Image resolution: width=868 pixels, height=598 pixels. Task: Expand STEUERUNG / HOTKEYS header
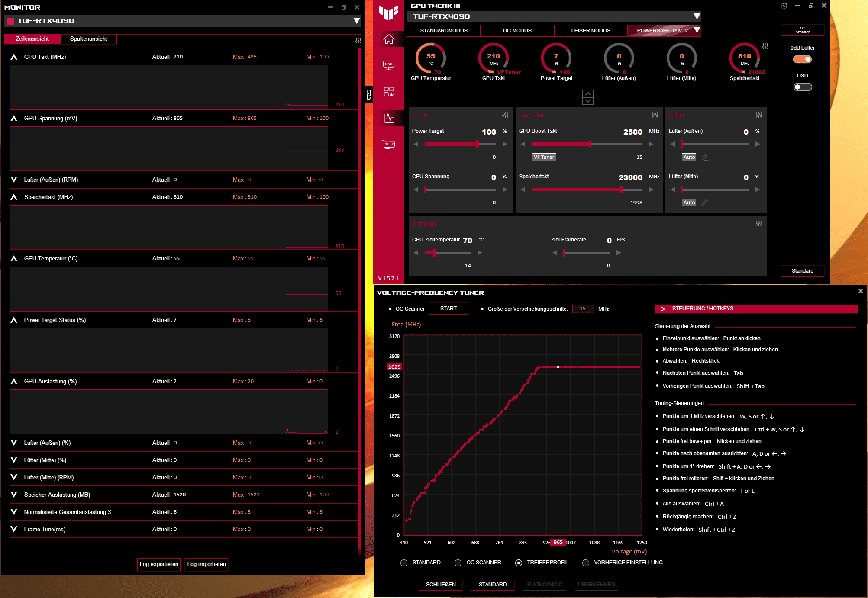pos(756,309)
